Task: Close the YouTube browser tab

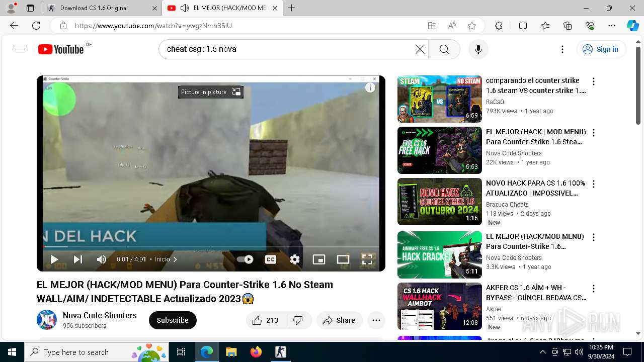Action: pos(275,8)
